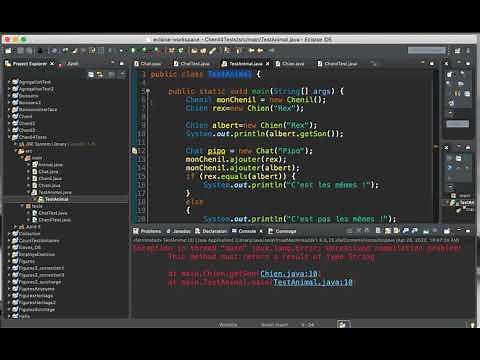480x360 pixels.
Task: Select ChatTest.java in the tests package
Action: 50,213
